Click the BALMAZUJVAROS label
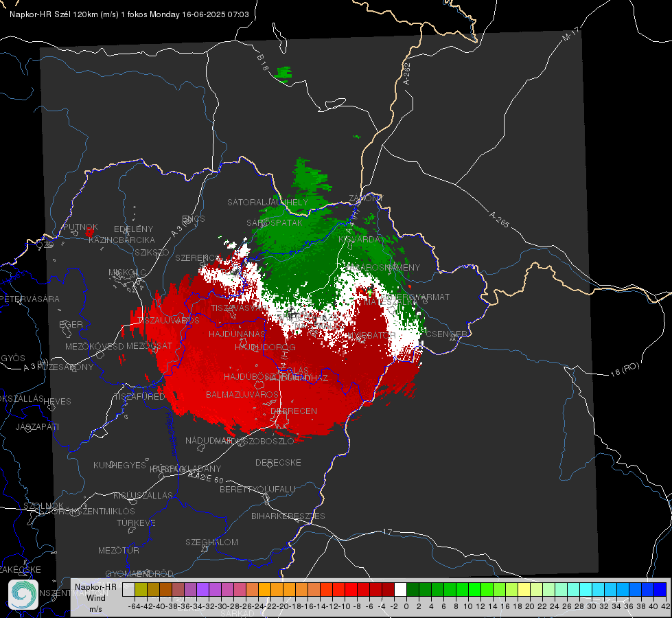Viewport: 672px width, 618px height. tap(242, 394)
